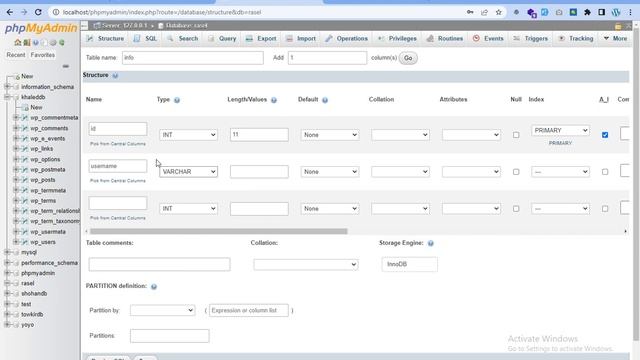Viewport: 640px width, 360px height.
Task: Click the Go button to add columns
Action: point(408,58)
